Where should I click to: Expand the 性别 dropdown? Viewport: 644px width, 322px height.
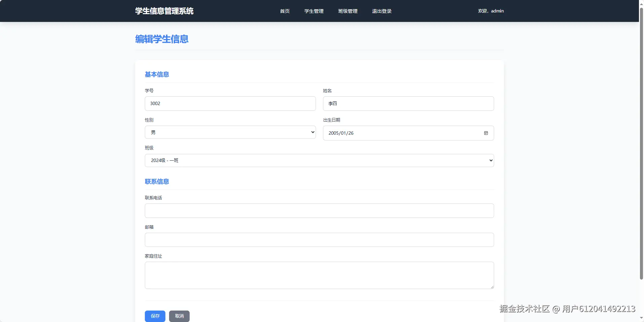(x=230, y=132)
